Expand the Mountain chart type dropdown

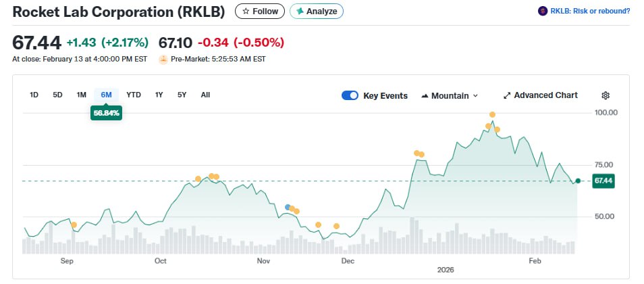[450, 95]
